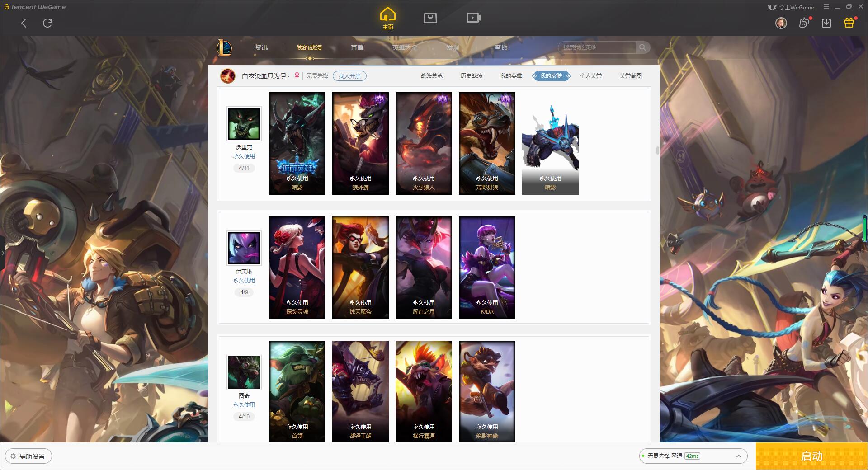Open the hamburger main menu

(826, 7)
